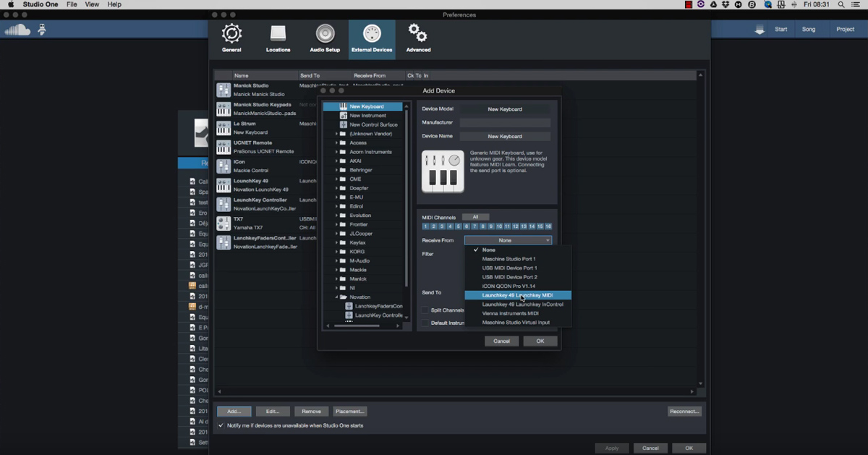Toggle MIDI channel 1 button
868x455 pixels.
click(425, 226)
